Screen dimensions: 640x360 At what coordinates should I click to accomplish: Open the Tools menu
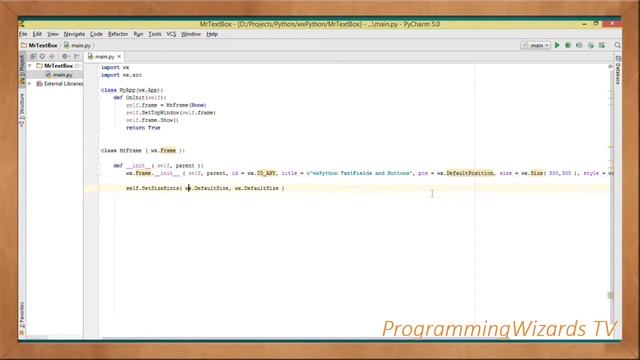point(155,34)
